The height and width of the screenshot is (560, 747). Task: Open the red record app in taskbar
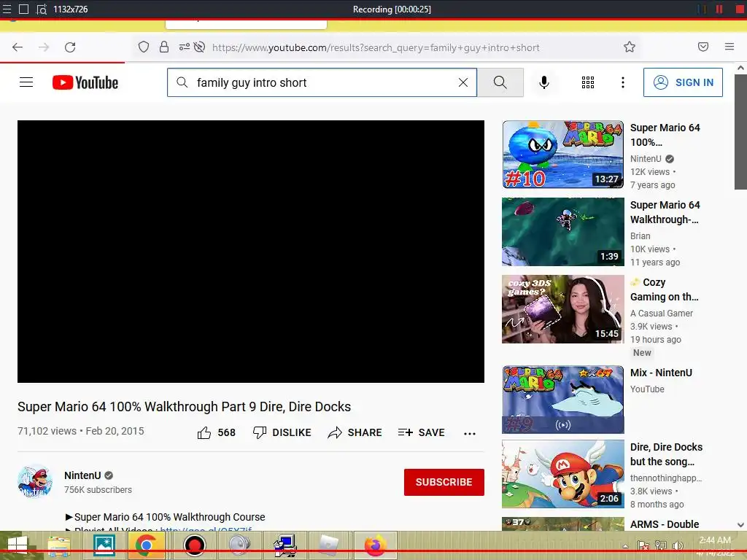click(194, 545)
